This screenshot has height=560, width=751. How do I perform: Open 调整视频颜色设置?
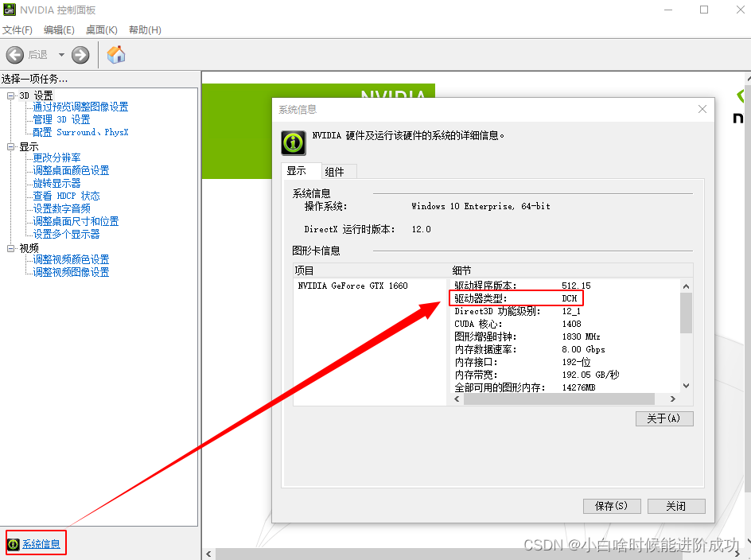pyautogui.click(x=71, y=259)
